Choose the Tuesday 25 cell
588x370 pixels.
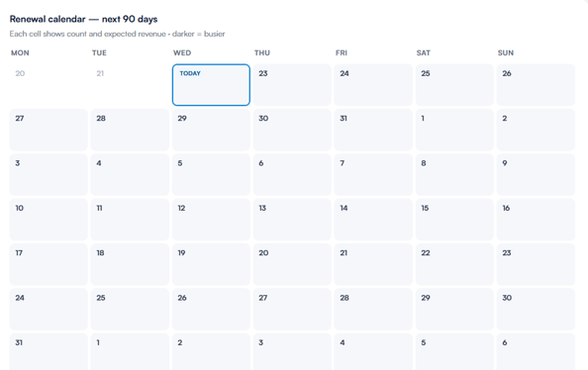click(130, 310)
